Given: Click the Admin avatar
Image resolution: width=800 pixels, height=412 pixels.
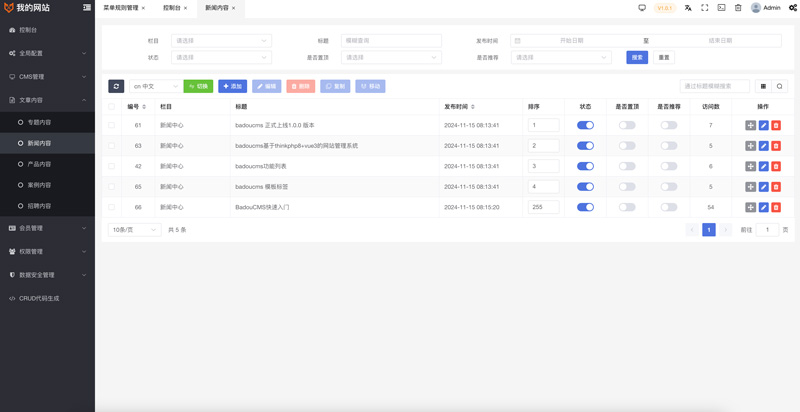Looking at the screenshot, I should [x=756, y=8].
